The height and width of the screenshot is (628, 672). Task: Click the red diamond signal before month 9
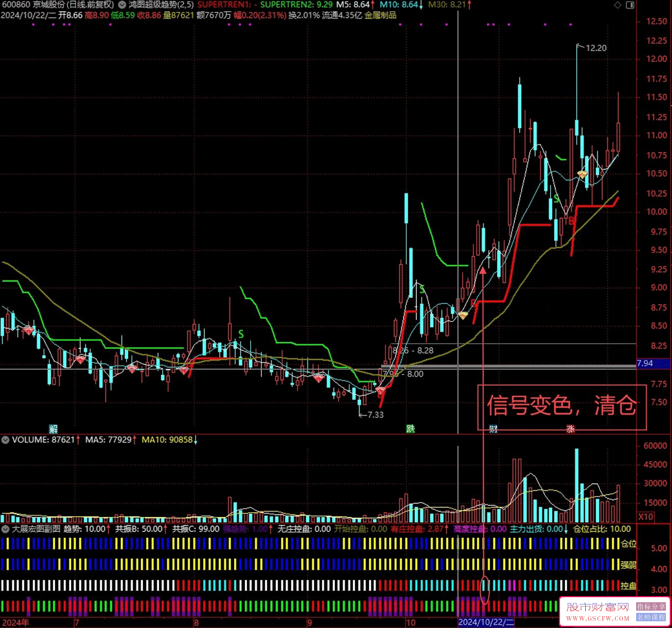point(319,378)
